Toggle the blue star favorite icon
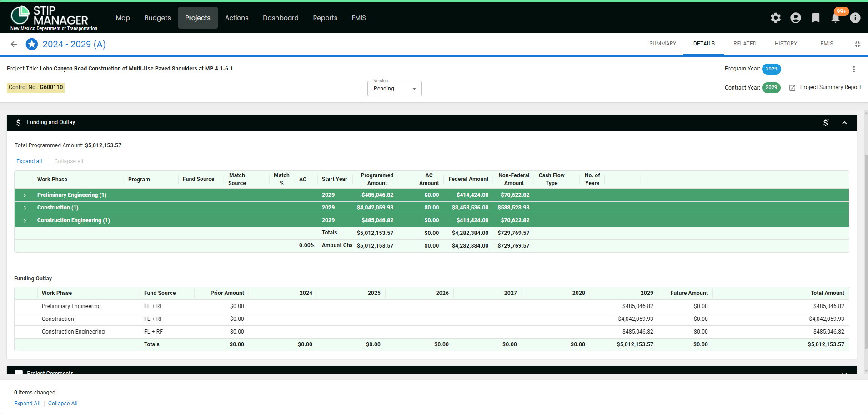 click(32, 44)
